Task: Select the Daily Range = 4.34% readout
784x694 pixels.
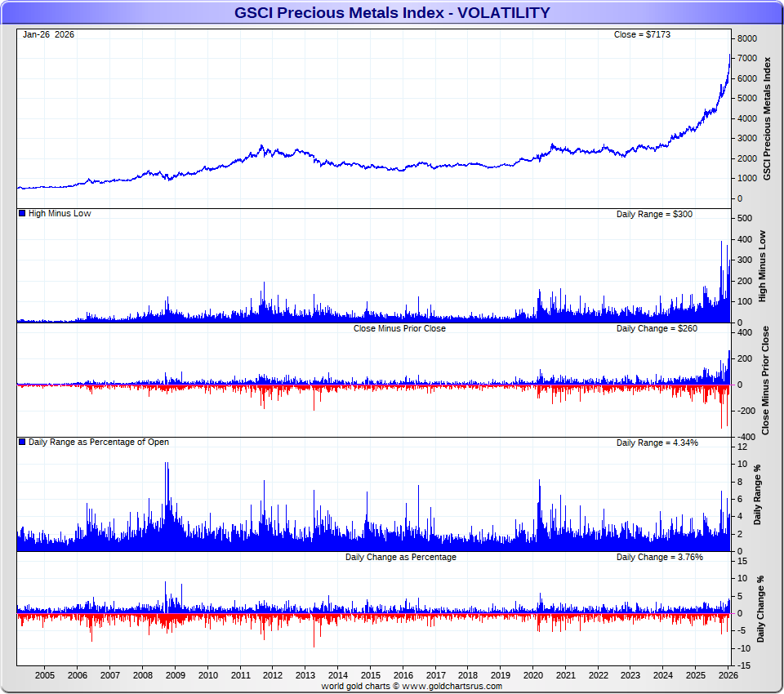Action: pyautogui.click(x=657, y=443)
